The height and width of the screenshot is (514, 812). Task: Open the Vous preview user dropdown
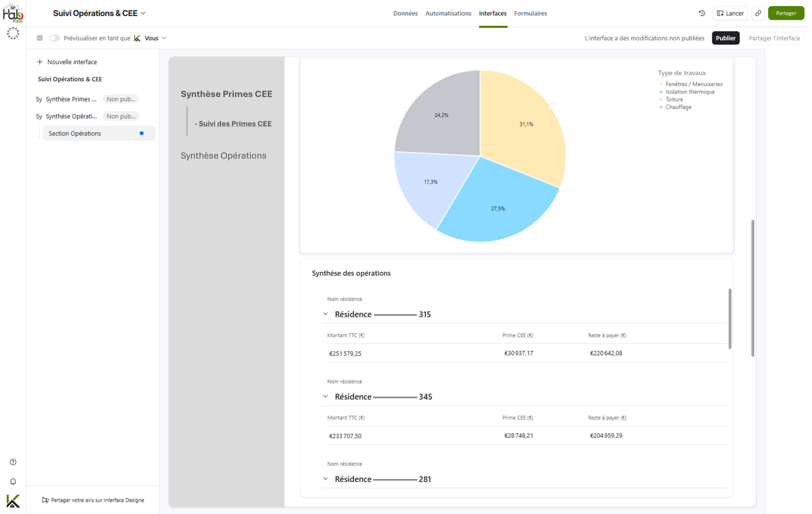[x=150, y=38]
